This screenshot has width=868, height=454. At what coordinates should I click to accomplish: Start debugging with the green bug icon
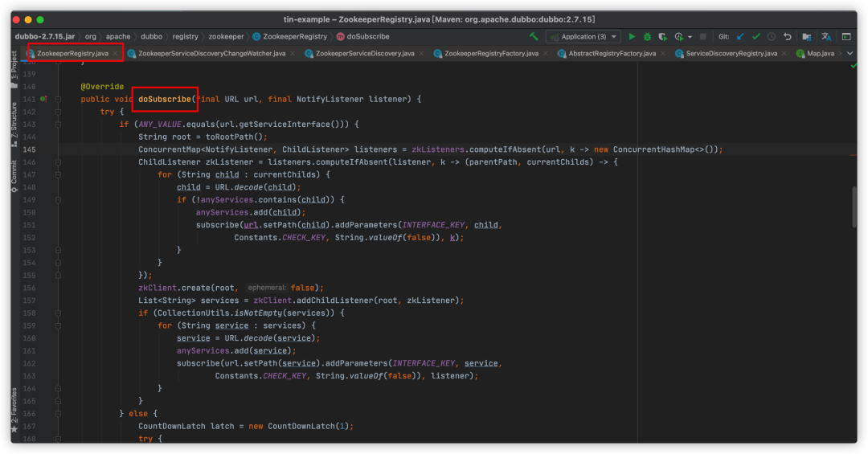click(647, 36)
